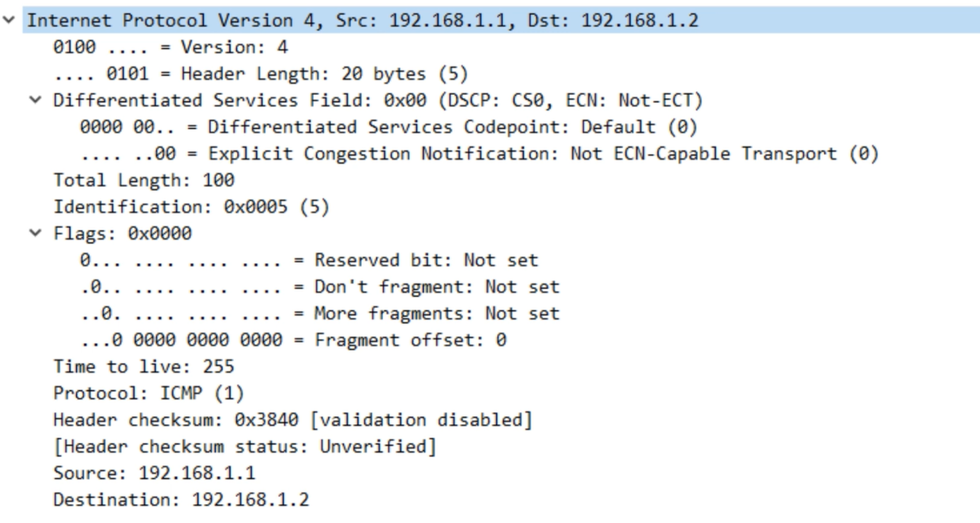980x523 pixels.
Task: Select the Explicit Congestion Notification line
Action: [479, 153]
